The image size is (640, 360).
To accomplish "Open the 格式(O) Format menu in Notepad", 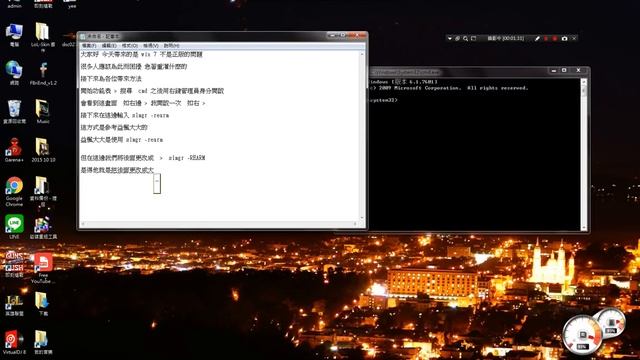I will pos(130,46).
